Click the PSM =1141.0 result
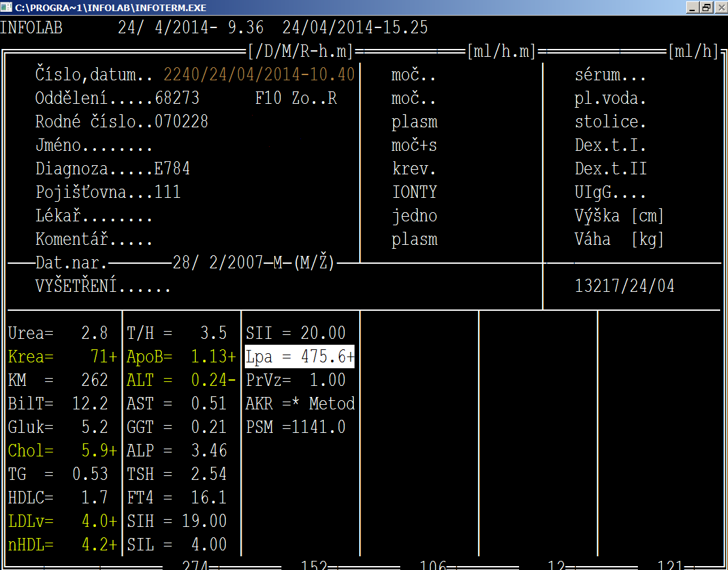 [x=296, y=427]
